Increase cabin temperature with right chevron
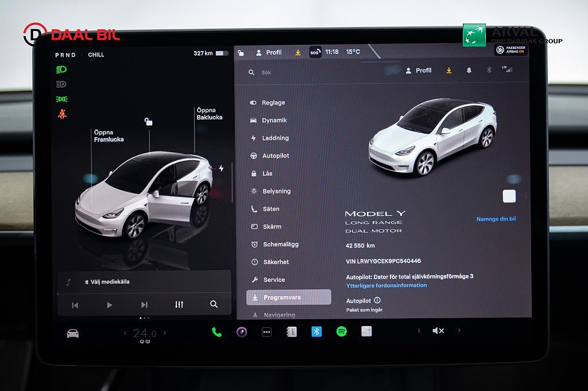The height and width of the screenshot is (391, 588). (x=165, y=333)
